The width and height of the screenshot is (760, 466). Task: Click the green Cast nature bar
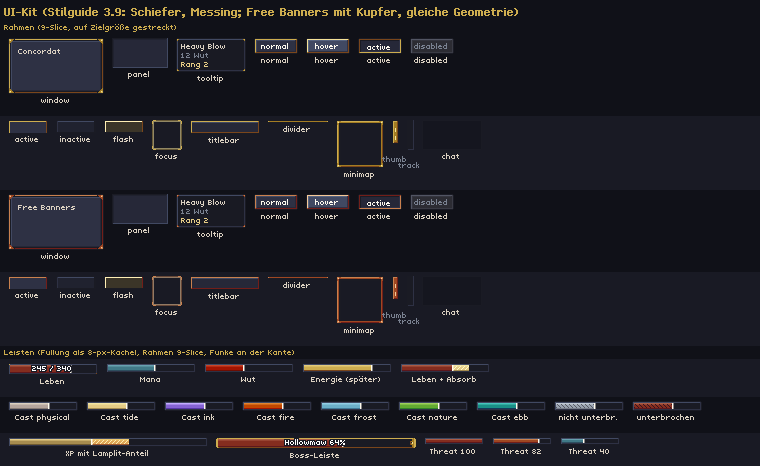[x=433, y=406]
